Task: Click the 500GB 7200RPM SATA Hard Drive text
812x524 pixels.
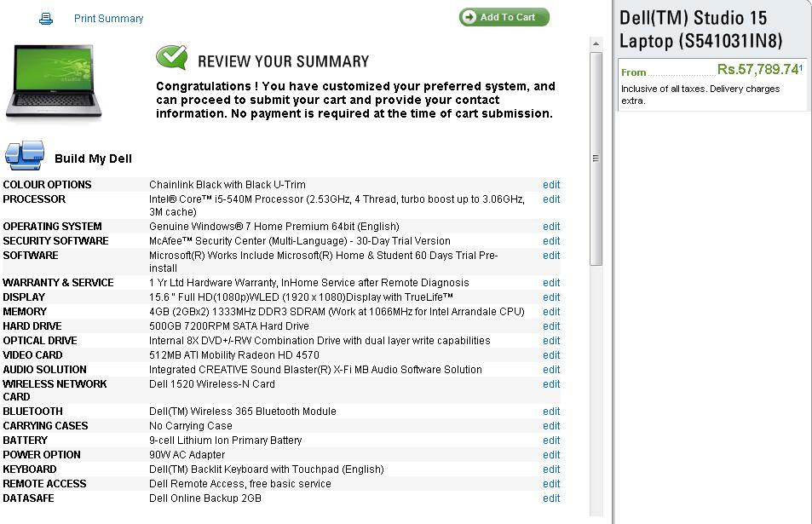Action: 229,326
